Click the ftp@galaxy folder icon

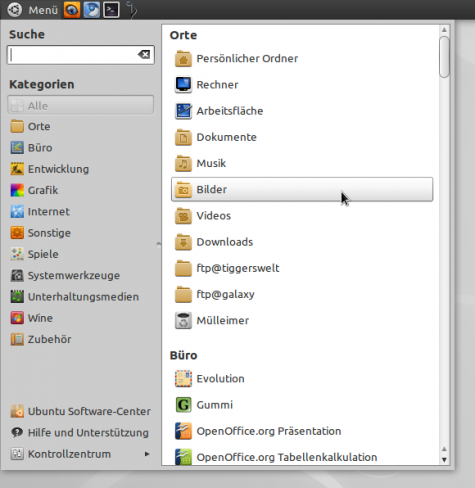[183, 295]
